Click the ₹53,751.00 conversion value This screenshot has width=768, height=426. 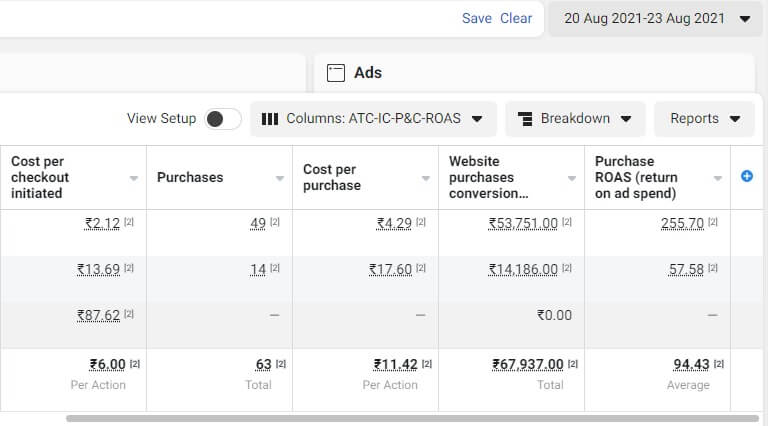523,223
